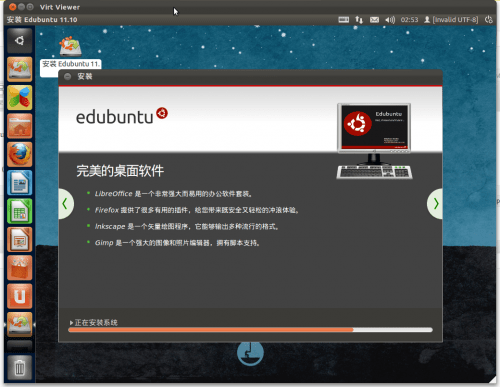Screen dimensions: 500x387
Task: Click the Virt Viewer window title
Action: coord(60,7)
